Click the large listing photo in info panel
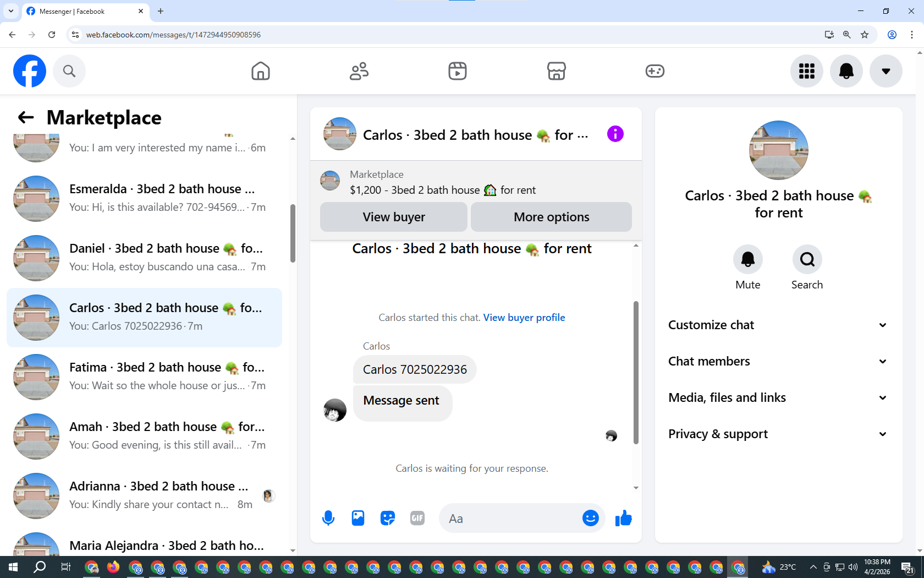The width and height of the screenshot is (924, 578). point(779,150)
